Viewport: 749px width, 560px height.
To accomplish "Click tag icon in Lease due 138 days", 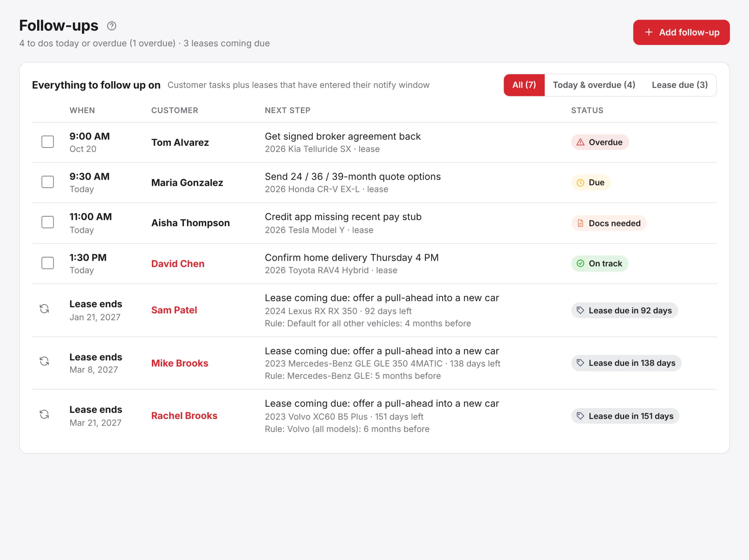I will (x=580, y=363).
